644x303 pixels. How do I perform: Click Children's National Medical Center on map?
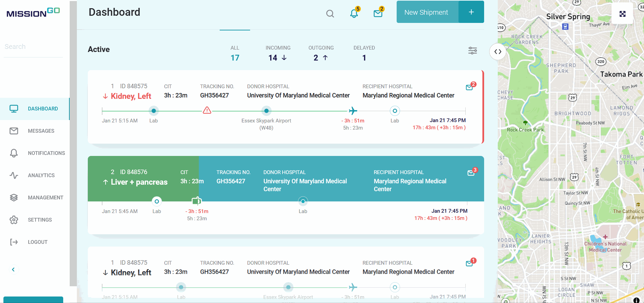(x=605, y=247)
